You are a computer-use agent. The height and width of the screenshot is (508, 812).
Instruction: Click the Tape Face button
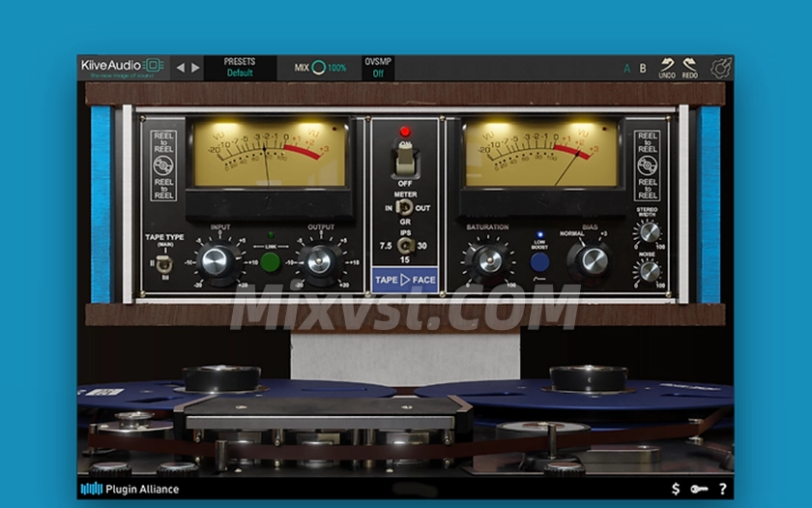point(405,280)
